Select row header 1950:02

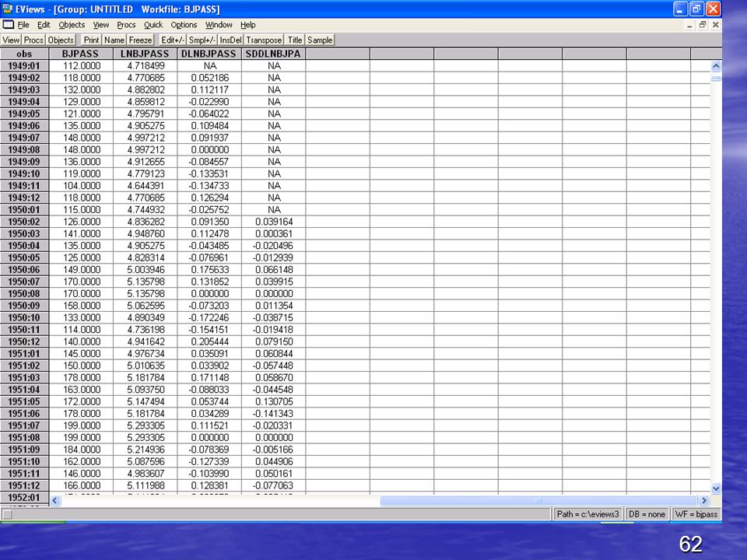coord(24,222)
